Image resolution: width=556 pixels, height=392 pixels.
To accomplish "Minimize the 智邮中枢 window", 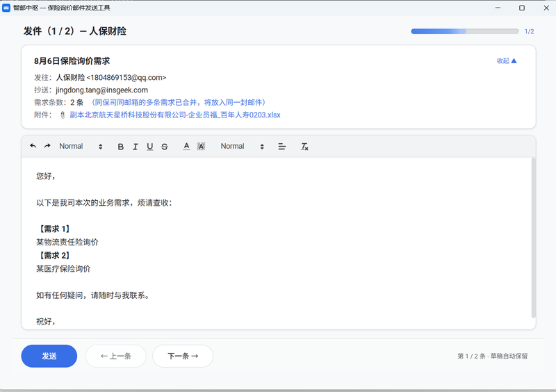I will point(498,8).
